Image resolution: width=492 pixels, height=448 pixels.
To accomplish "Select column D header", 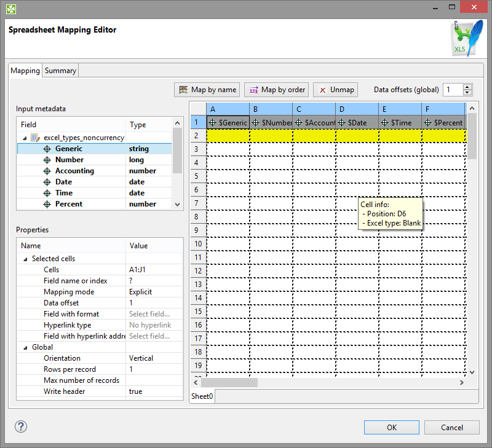I will point(357,109).
